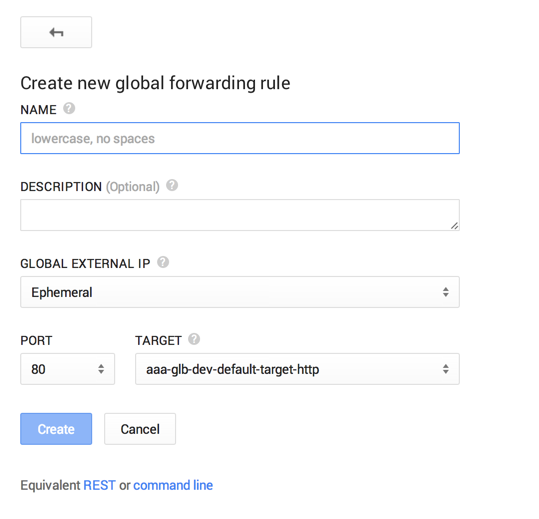Viewport: 539px width, 519px height.
Task: Focus the name field with lowercase placeholder
Action: click(x=240, y=138)
